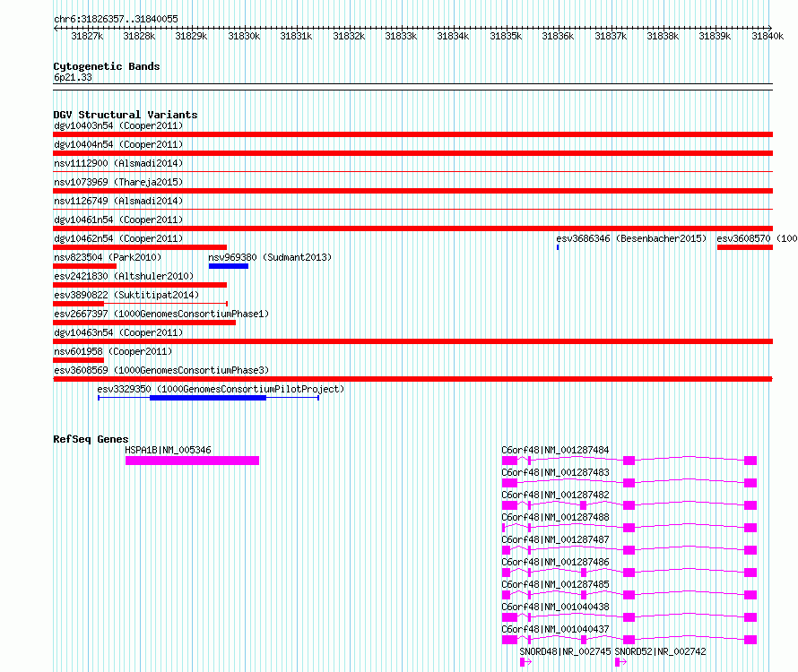This screenshot has width=798, height=672.
Task: Open C6orf48|NM_001287484 transcript label
Action: click(555, 450)
